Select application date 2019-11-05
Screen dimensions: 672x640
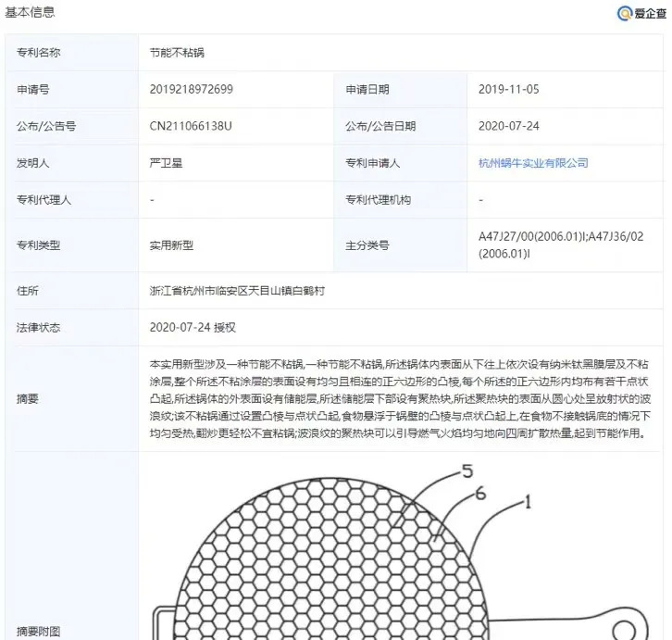click(x=508, y=89)
